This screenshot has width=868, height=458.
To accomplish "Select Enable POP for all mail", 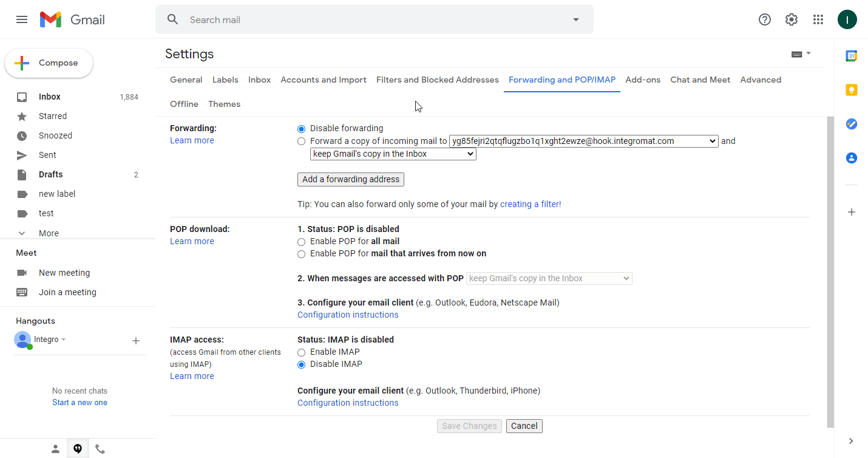I will point(302,242).
